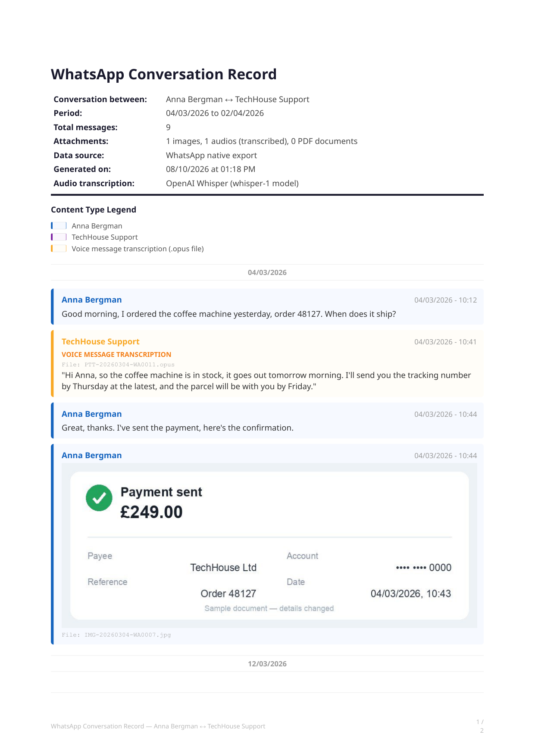Click the 10:41 message timestamp
Screen dimensions: 535x756
tap(445, 342)
